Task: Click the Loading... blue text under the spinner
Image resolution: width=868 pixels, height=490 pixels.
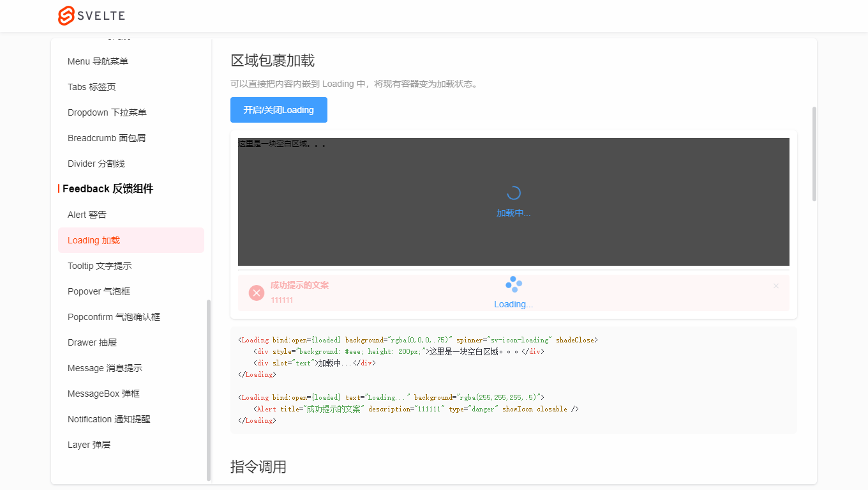Action: pos(513,303)
